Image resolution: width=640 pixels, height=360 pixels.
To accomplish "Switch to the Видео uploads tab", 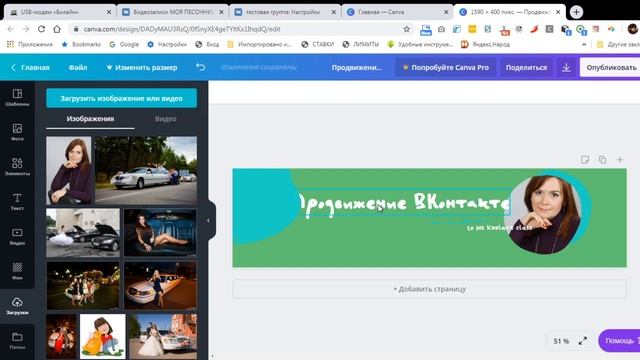I will pyautogui.click(x=165, y=119).
